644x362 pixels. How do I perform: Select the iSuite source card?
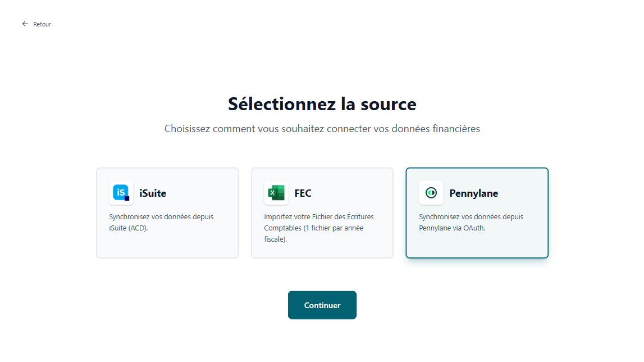click(x=167, y=212)
